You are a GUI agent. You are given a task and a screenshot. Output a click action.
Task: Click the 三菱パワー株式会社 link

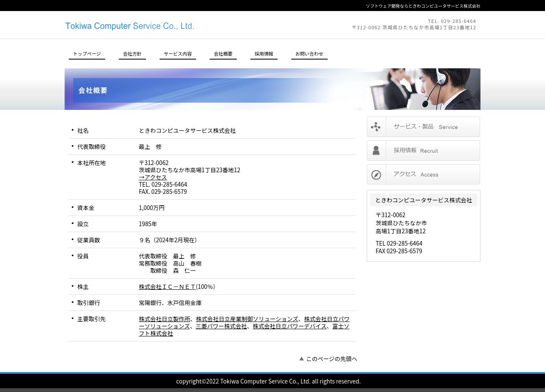coord(221,326)
